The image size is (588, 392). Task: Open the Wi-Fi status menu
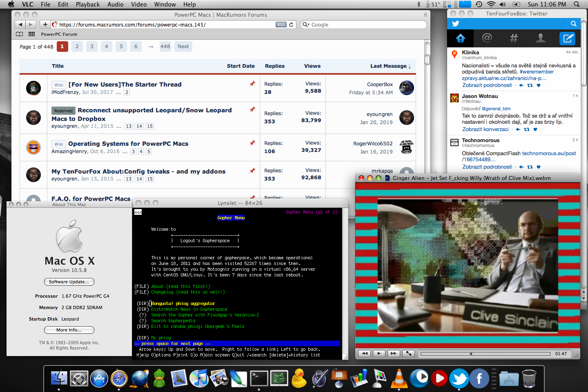(491, 4)
